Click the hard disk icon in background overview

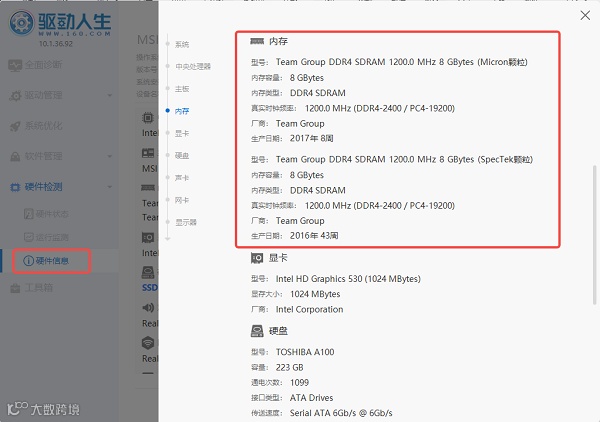tap(148, 272)
